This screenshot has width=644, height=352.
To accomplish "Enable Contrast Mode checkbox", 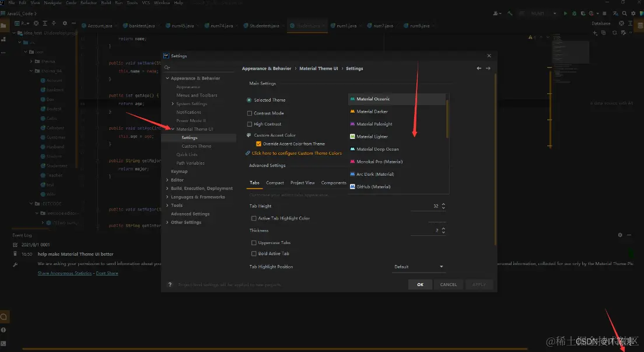I will point(249,113).
